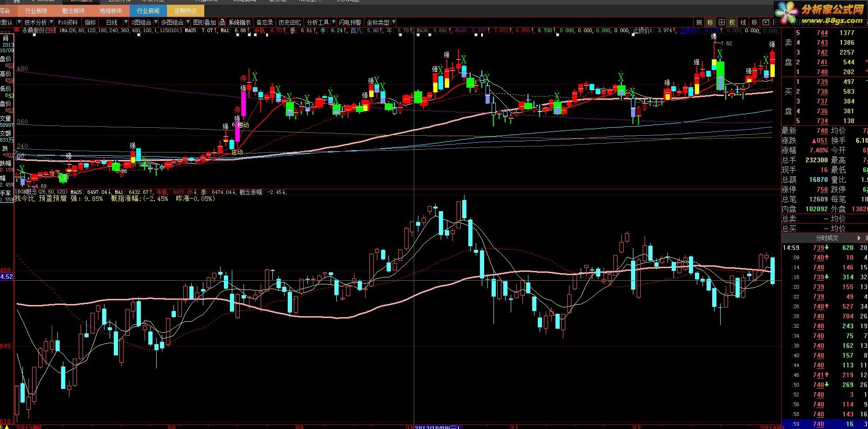Click the 涨幅 7.40% value
Screen dimensions: 868x429
[819, 151]
